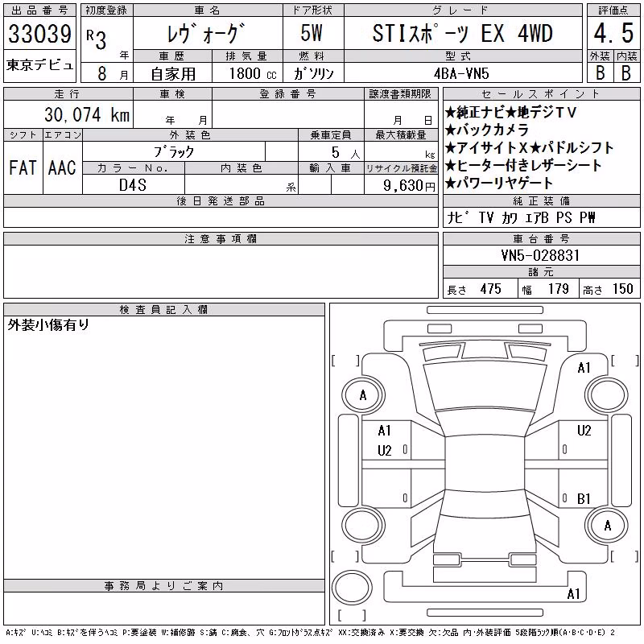Select the ★純正ナビ★地デジTV sales point line
Viewport: 644px width, 644px height.
(511, 112)
